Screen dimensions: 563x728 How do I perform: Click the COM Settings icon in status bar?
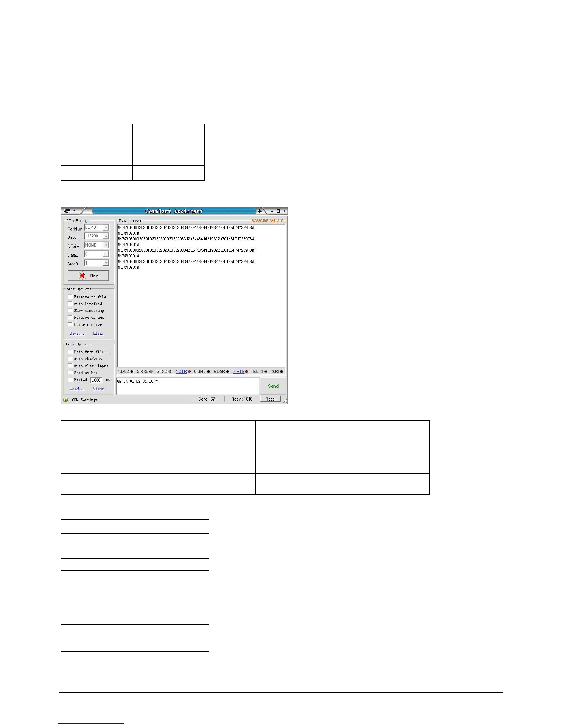66,400
